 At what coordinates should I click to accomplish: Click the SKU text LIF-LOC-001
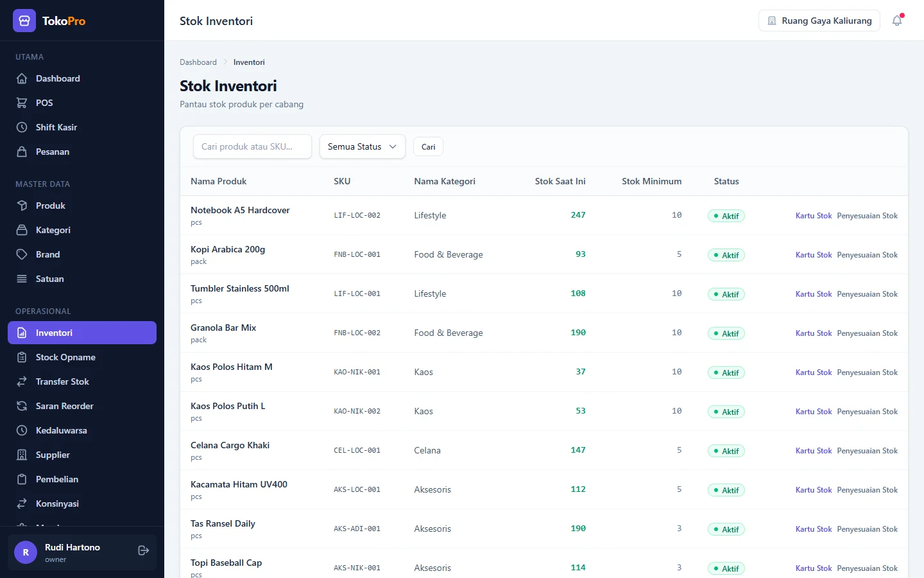[357, 293]
